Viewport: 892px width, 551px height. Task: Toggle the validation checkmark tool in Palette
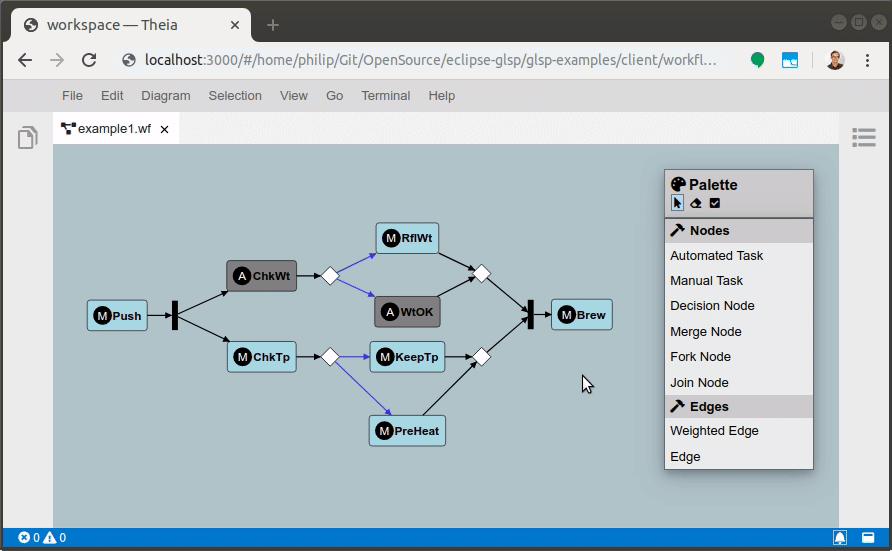[x=714, y=203]
